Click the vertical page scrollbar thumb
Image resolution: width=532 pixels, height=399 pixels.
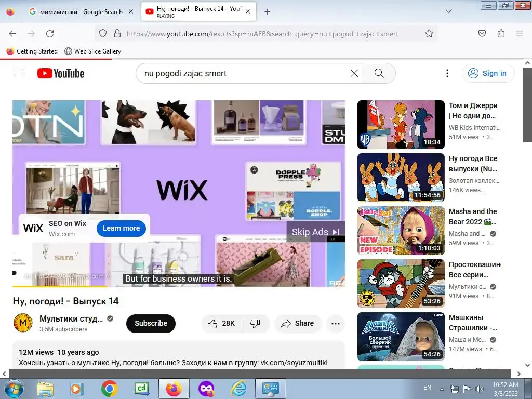[527, 104]
